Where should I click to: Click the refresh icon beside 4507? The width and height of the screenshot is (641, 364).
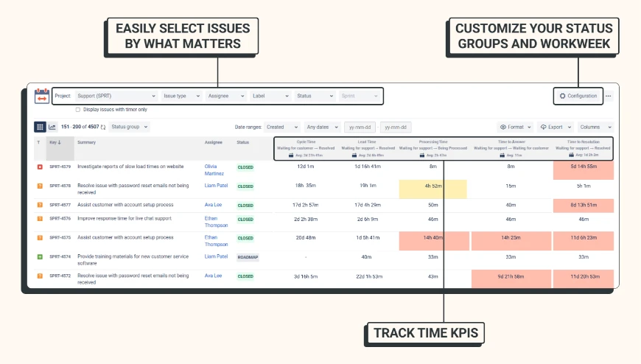pyautogui.click(x=103, y=127)
